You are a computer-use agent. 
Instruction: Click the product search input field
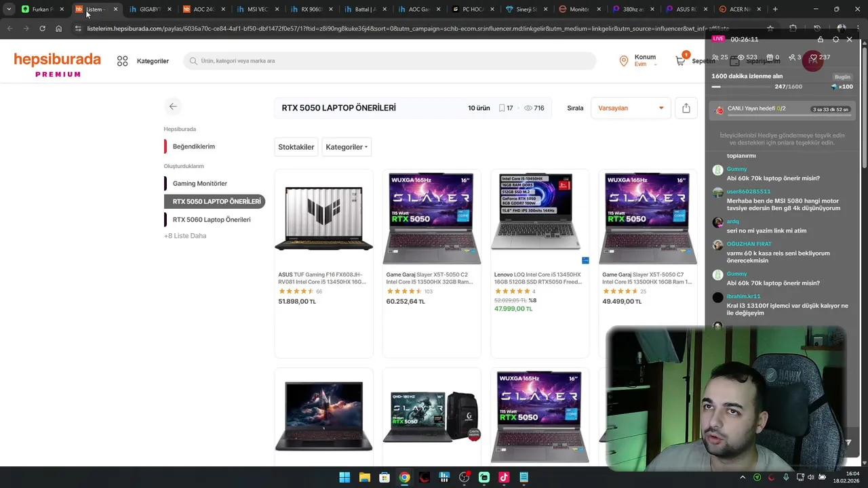(389, 61)
